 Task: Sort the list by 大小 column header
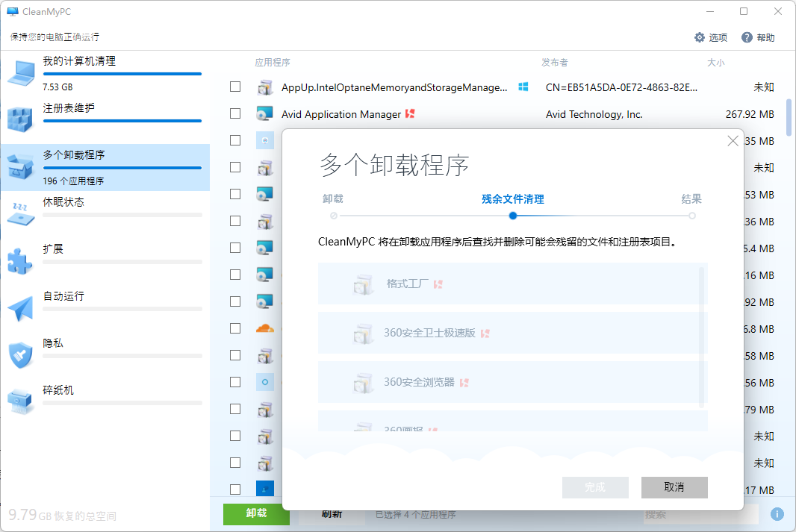(715, 63)
